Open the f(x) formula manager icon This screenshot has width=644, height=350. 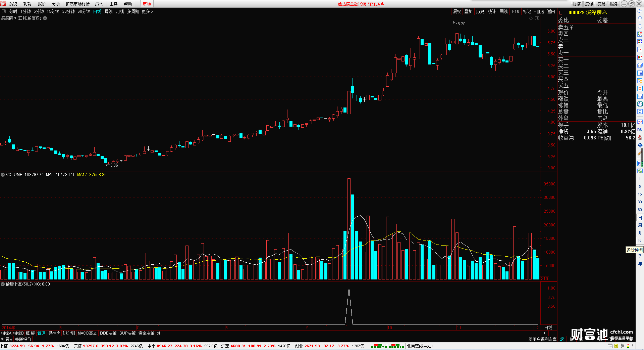(x=640, y=104)
